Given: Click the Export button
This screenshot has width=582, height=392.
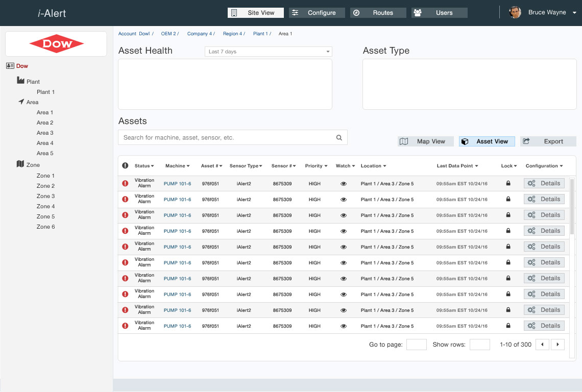Looking at the screenshot, I should coord(548,141).
